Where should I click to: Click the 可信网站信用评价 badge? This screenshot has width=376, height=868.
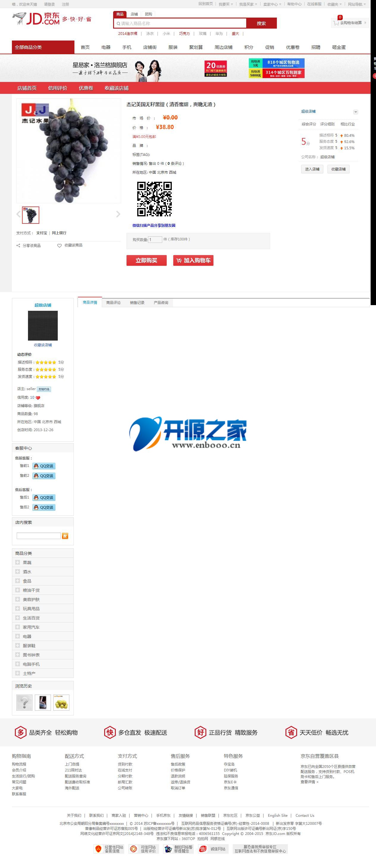pos(143,849)
